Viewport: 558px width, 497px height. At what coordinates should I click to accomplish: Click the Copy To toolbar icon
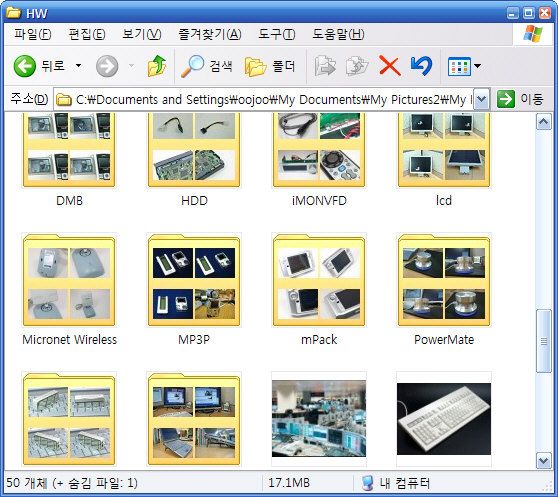[357, 66]
